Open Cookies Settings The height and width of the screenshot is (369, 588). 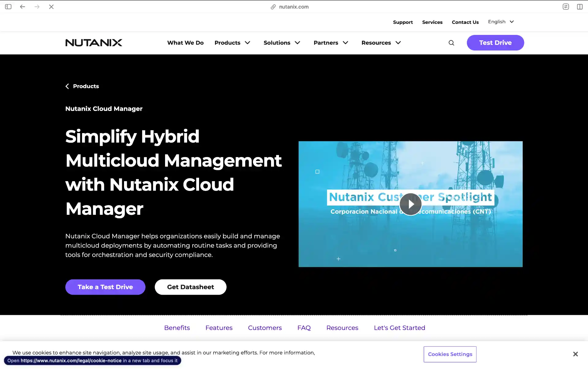(450, 354)
